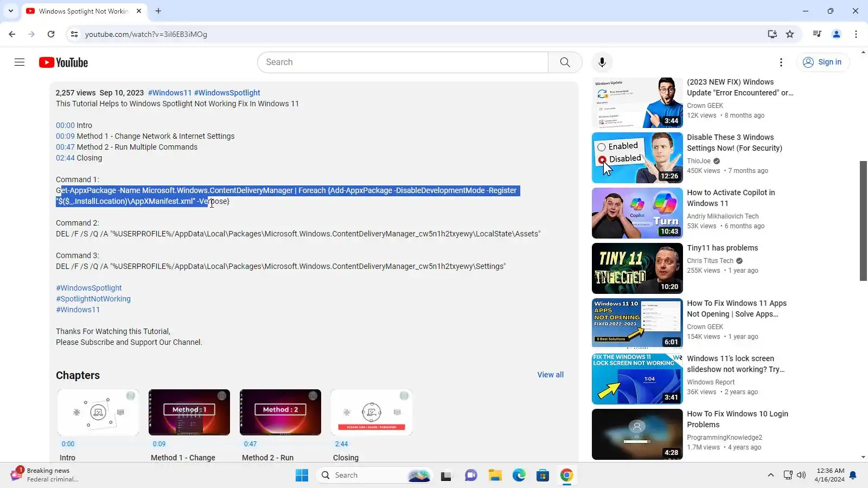Open the #SpotlightNotWorking hashtag link

(93, 299)
